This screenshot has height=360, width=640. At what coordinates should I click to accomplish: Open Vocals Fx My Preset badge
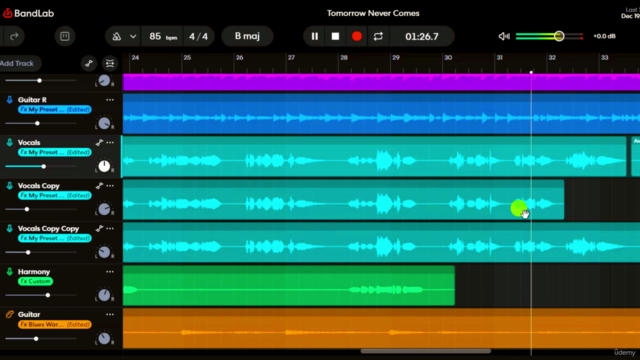pyautogui.click(x=55, y=152)
